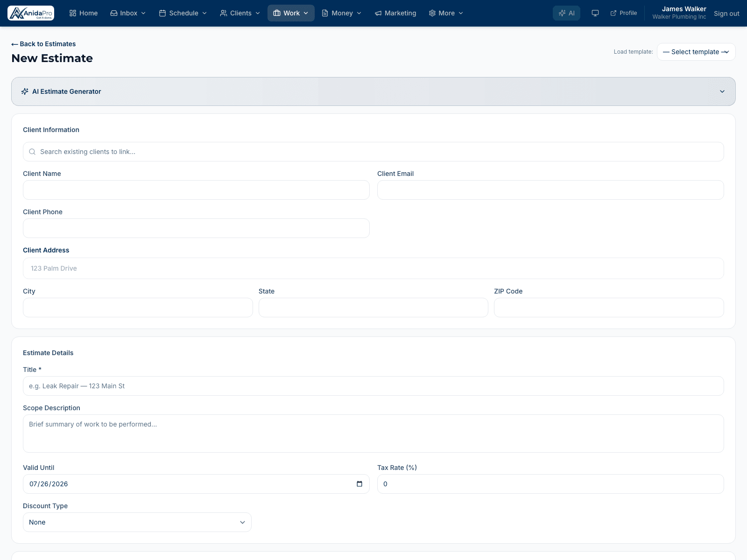
Task: Open the Select template dropdown
Action: (x=696, y=52)
